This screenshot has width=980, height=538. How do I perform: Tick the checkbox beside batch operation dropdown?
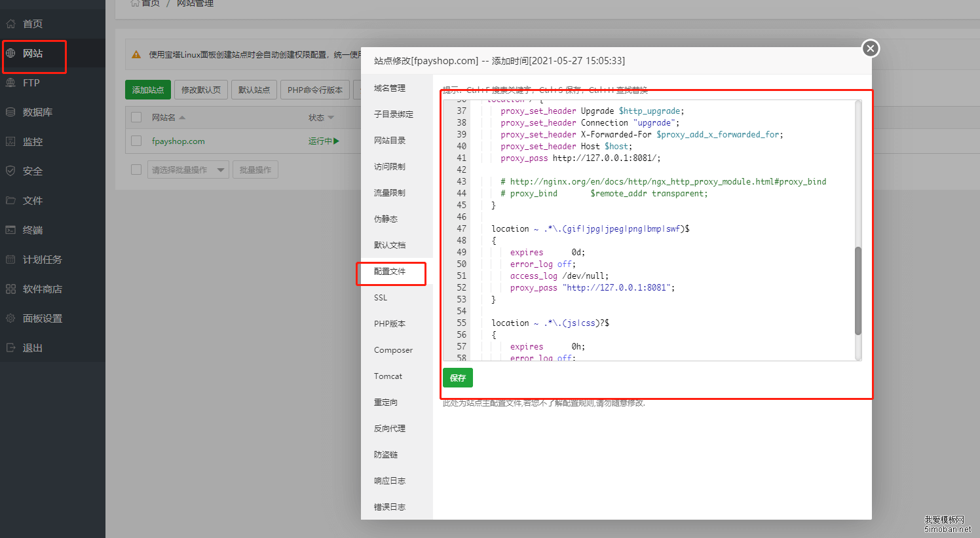coord(136,170)
